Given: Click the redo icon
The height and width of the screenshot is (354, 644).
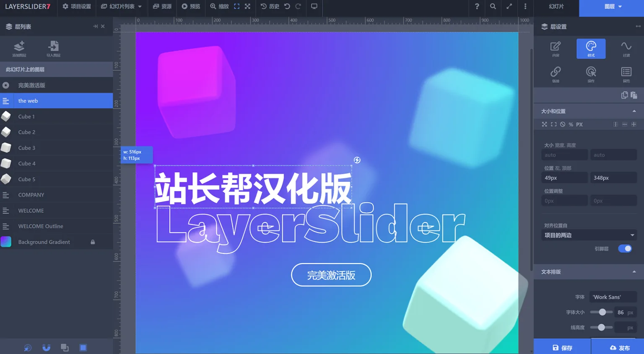Looking at the screenshot, I should pos(298,6).
